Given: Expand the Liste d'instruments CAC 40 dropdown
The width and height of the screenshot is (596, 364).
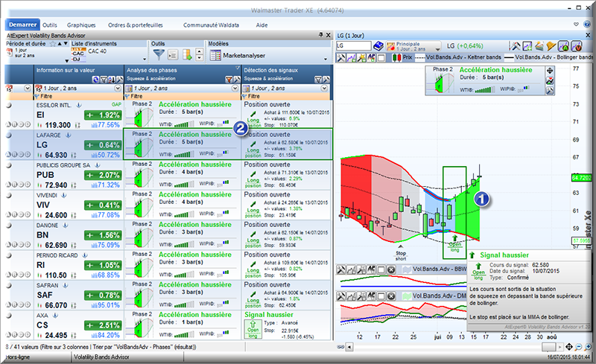Looking at the screenshot, I should [145, 60].
